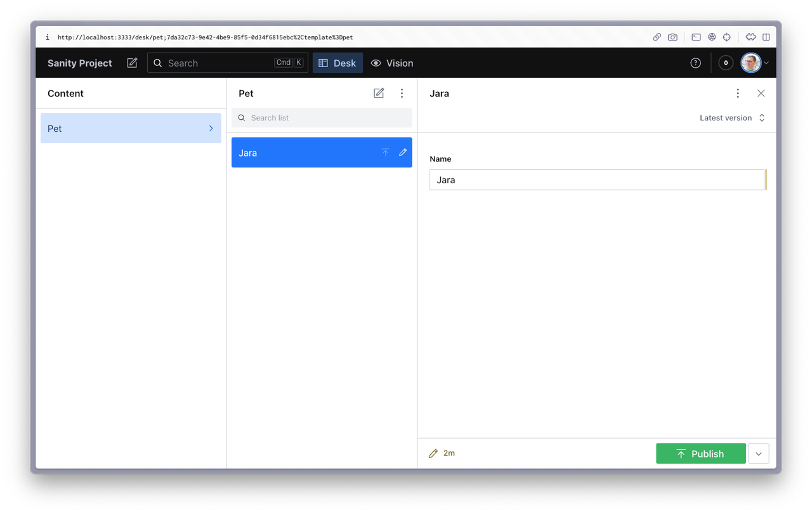Click the Content pane header
Image resolution: width=812 pixels, height=514 pixels.
[x=65, y=93]
